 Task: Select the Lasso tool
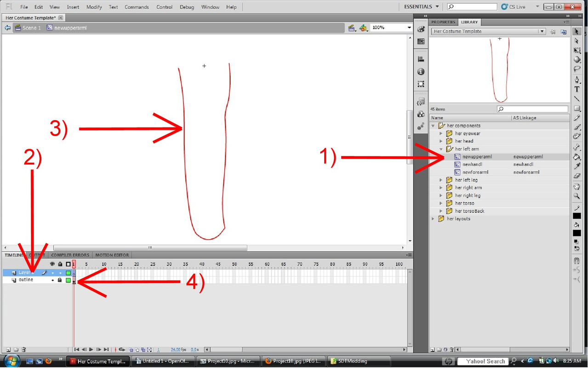pos(577,69)
